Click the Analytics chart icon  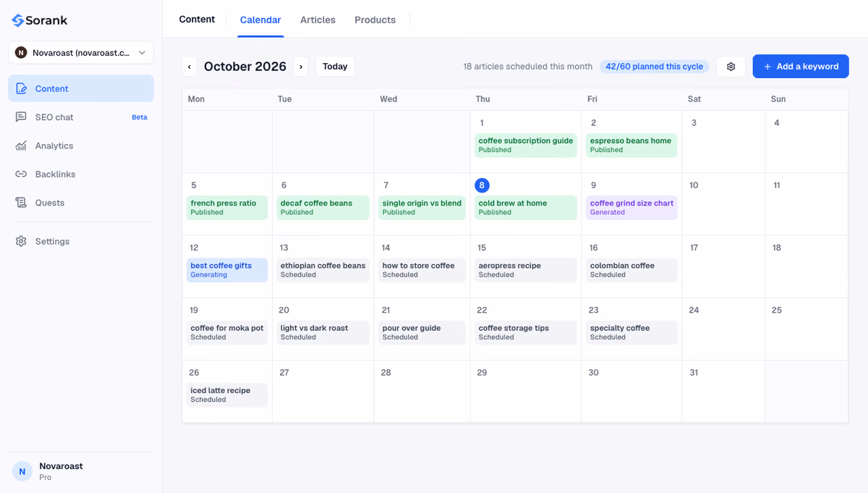click(21, 146)
